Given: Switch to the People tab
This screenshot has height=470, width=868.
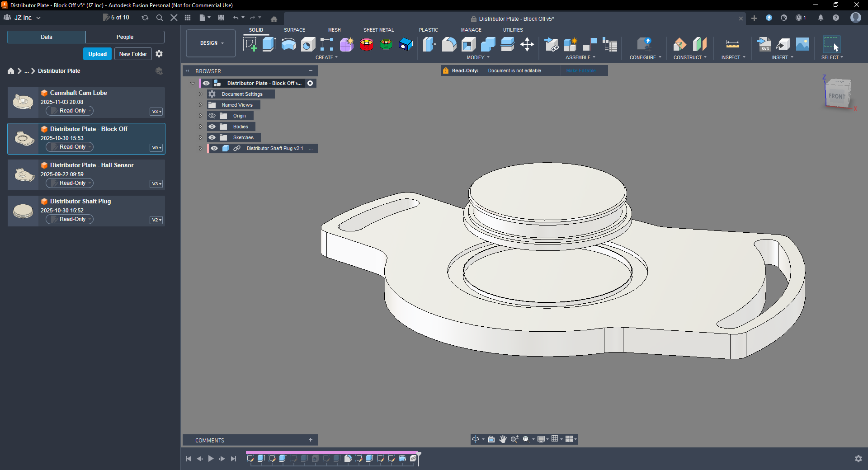Looking at the screenshot, I should pos(125,37).
